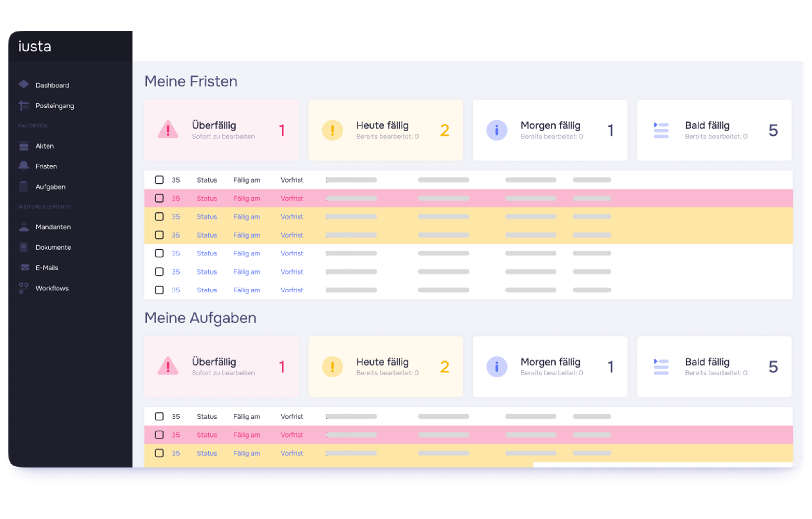The image size is (812, 519).
Task: Filter Aufgaben by Morgen fällig card
Action: (550, 367)
